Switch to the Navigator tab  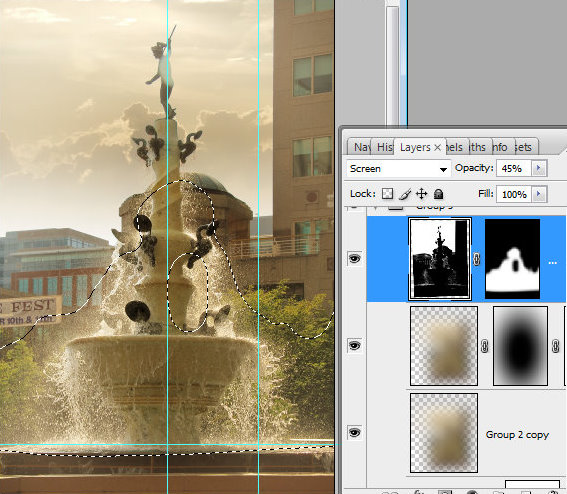[359, 147]
